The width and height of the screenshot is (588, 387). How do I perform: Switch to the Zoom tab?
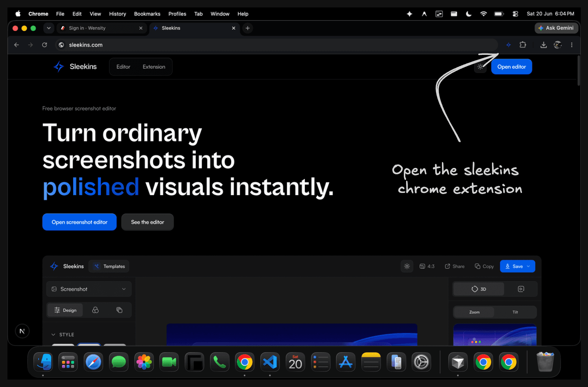pyautogui.click(x=474, y=312)
